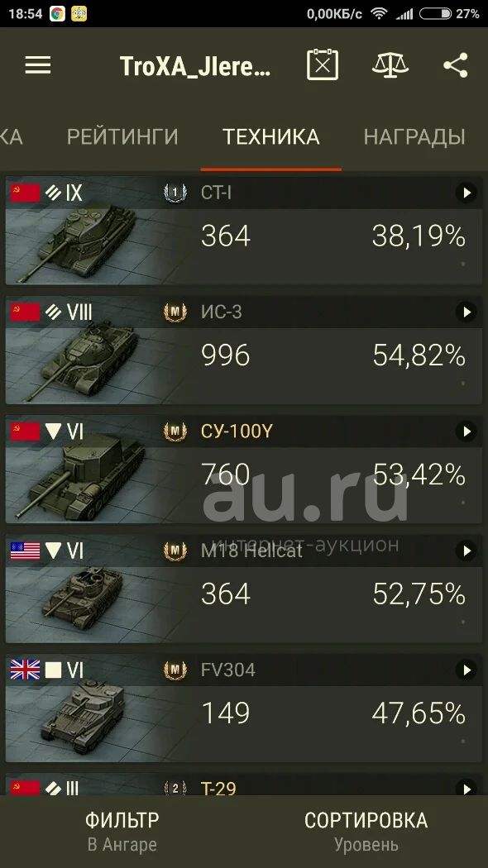This screenshot has height=868, width=488.
Task: Expand СТ-I details arrow
Action: pyautogui.click(x=466, y=193)
